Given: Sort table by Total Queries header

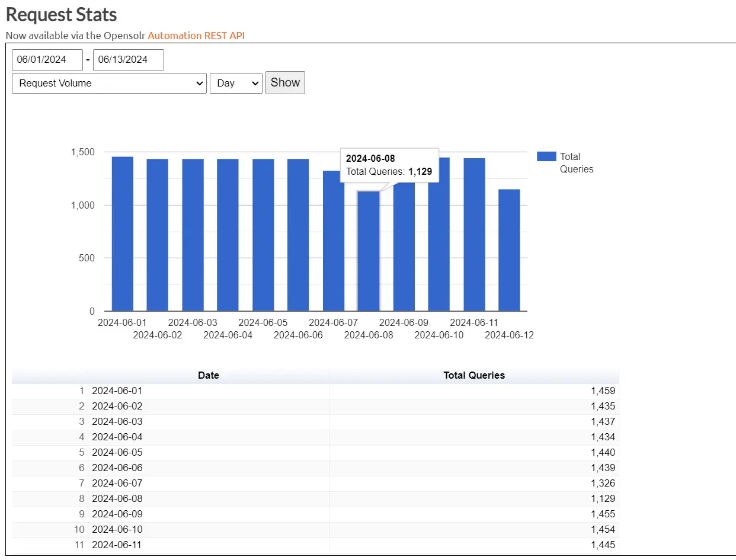Looking at the screenshot, I should pyautogui.click(x=473, y=375).
